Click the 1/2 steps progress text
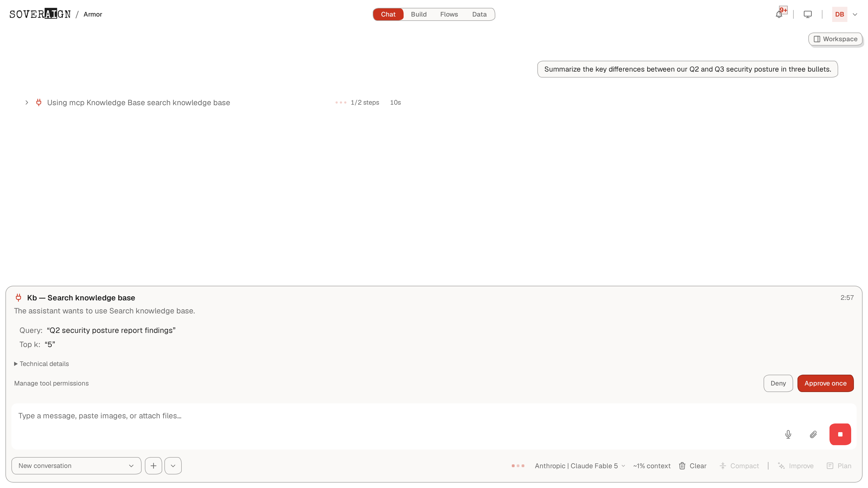Viewport: 868px width, 488px height. [365, 102]
